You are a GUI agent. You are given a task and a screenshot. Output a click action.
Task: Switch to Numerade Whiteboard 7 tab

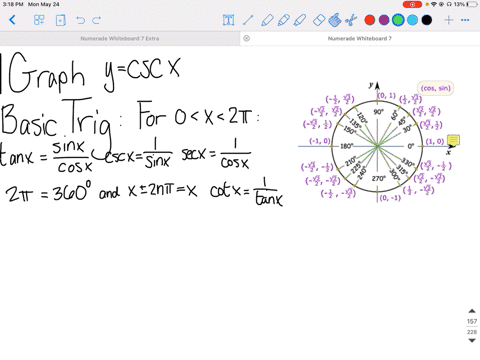click(360, 38)
